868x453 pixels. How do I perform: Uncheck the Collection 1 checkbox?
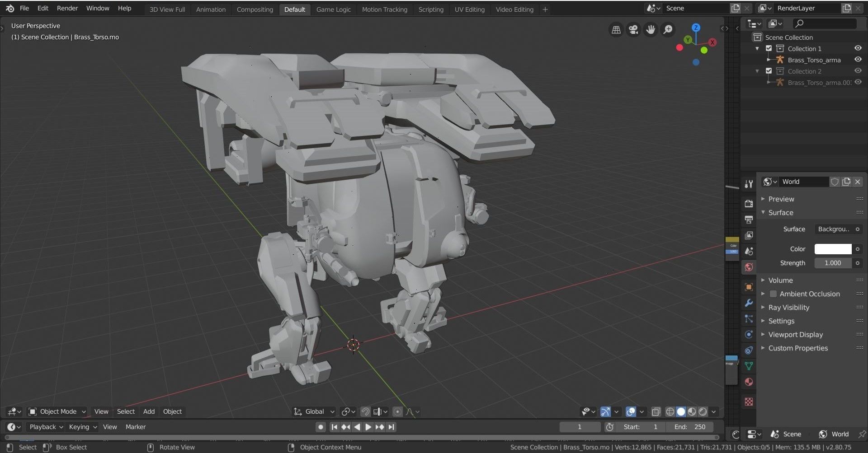769,48
